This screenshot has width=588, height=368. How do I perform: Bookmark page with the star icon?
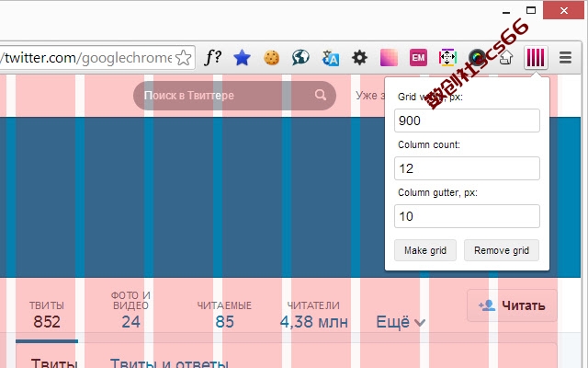pyautogui.click(x=184, y=58)
